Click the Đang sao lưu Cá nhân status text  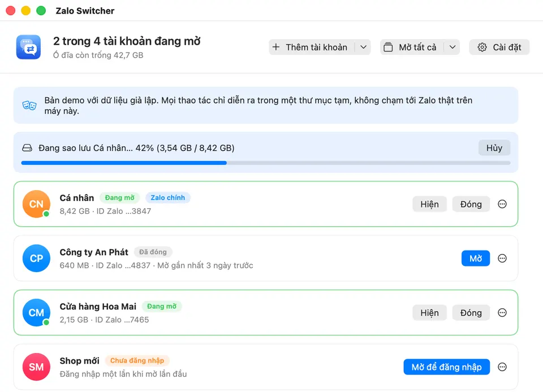point(136,148)
